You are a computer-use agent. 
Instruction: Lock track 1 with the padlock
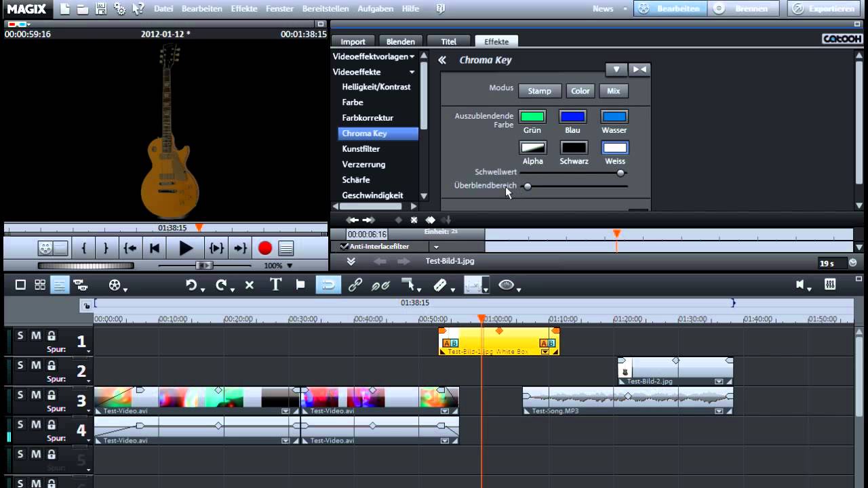(x=52, y=335)
